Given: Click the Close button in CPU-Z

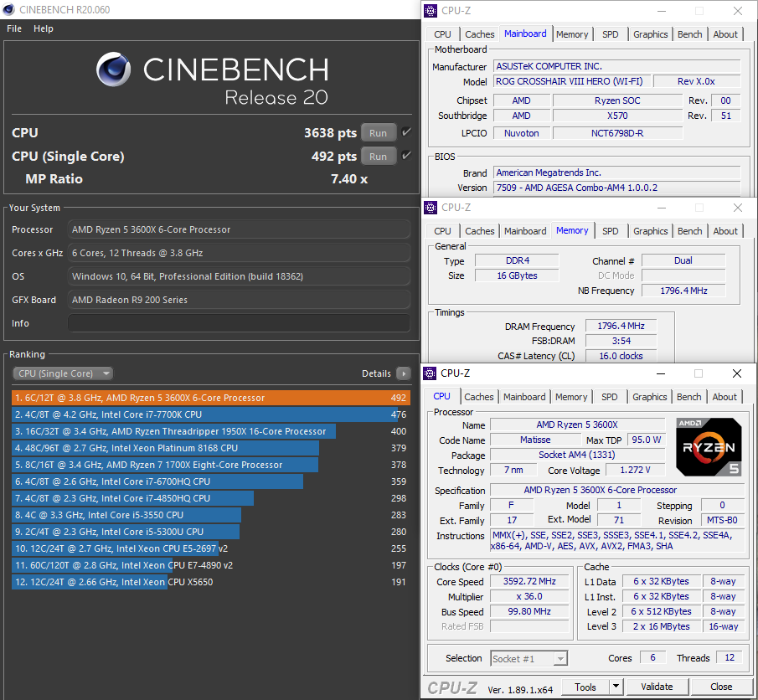Looking at the screenshot, I should [721, 687].
